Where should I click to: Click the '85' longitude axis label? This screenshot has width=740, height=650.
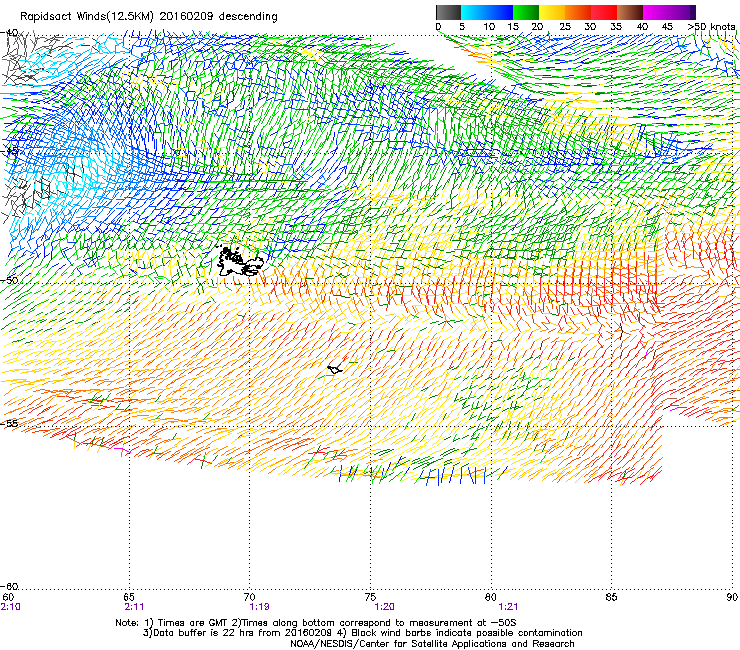[x=611, y=598]
